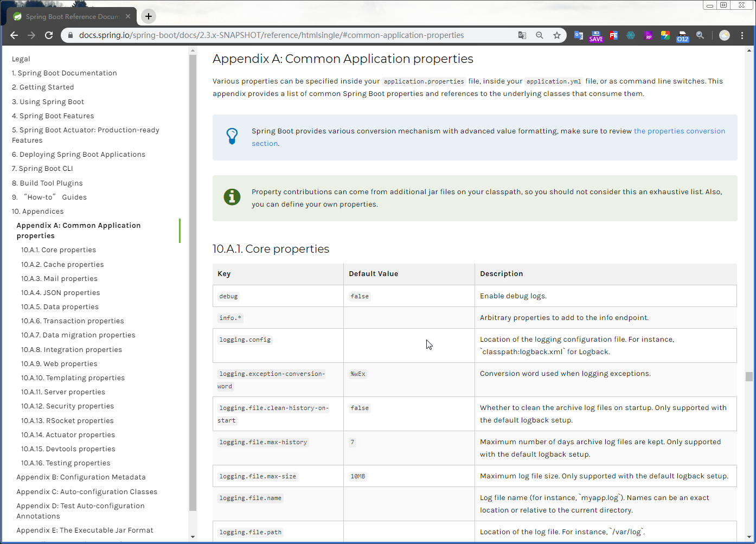Jump to 4. Spring Boot Features
Image resolution: width=756 pixels, height=544 pixels.
pyautogui.click(x=53, y=116)
